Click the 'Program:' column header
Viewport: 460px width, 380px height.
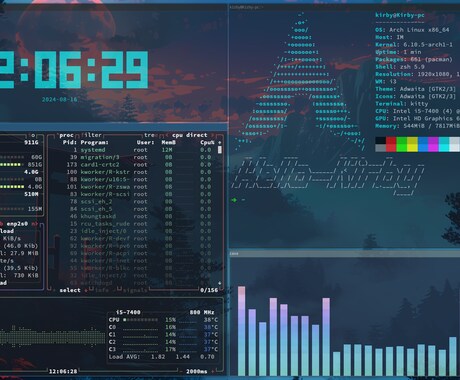click(95, 142)
